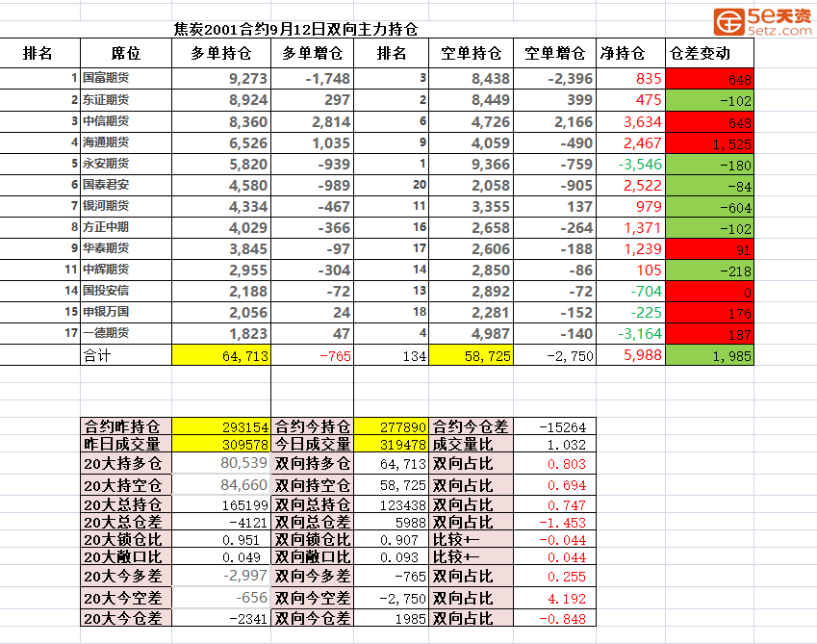Click the 空单增仓 column header
The image size is (817, 644).
point(555,53)
